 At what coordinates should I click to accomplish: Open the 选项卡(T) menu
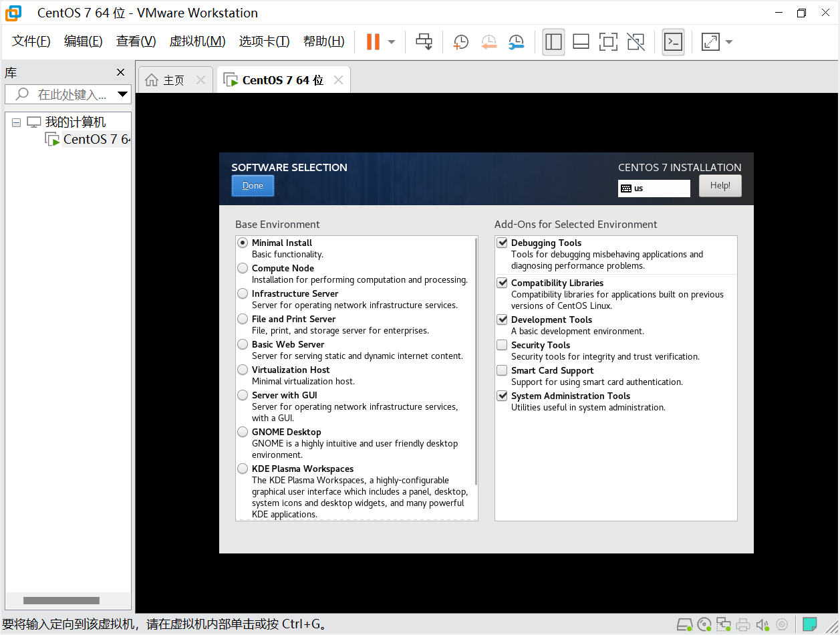click(x=265, y=41)
